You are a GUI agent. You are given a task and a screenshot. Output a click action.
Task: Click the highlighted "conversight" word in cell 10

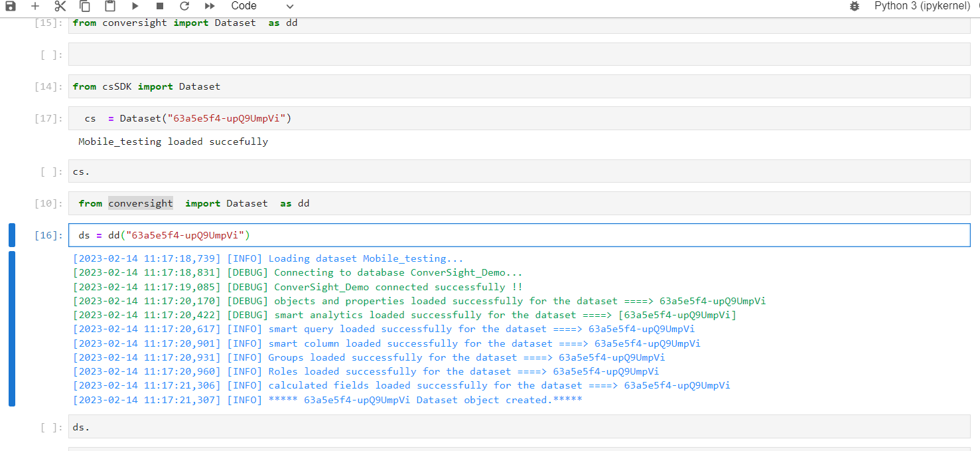click(x=141, y=203)
